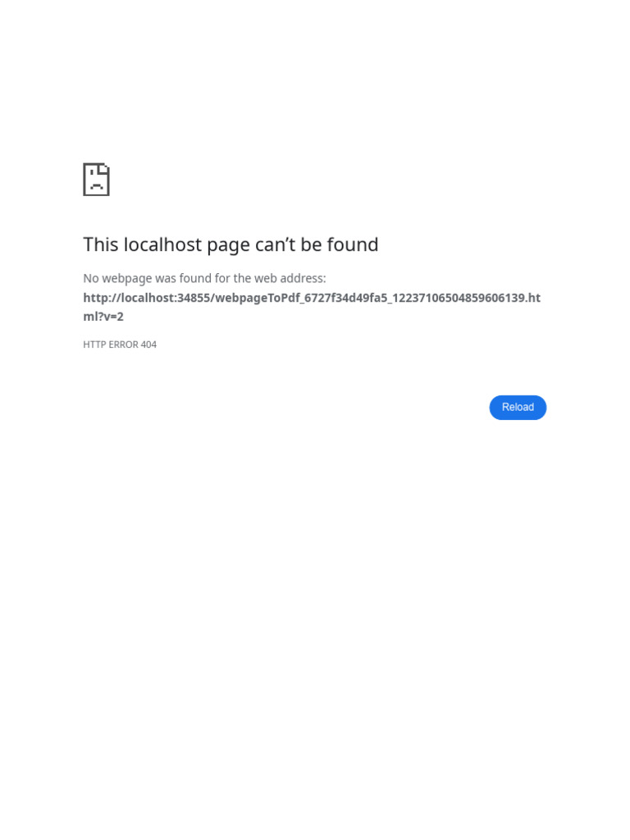Click the word "found" ending the heading
This screenshot has width=630, height=840.
(353, 244)
